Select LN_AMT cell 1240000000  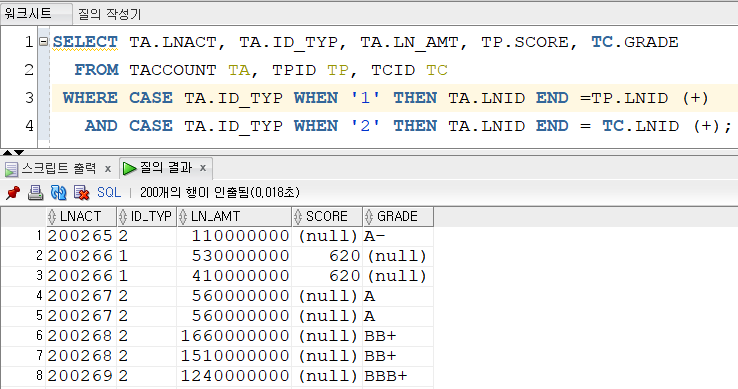point(235,376)
